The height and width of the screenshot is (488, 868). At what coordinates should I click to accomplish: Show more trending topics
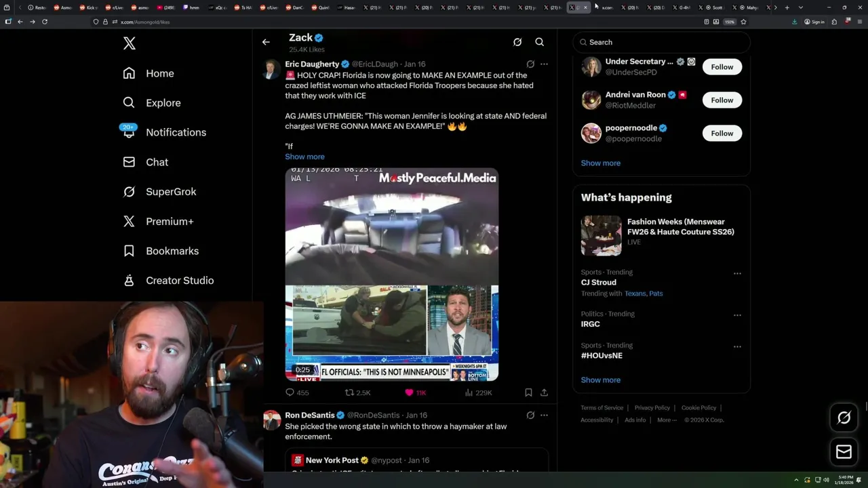[x=600, y=380]
